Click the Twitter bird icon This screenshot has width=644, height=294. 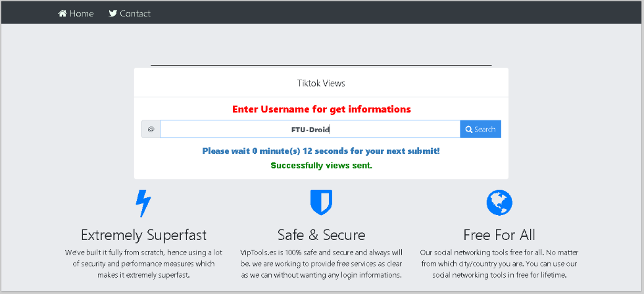click(x=113, y=13)
